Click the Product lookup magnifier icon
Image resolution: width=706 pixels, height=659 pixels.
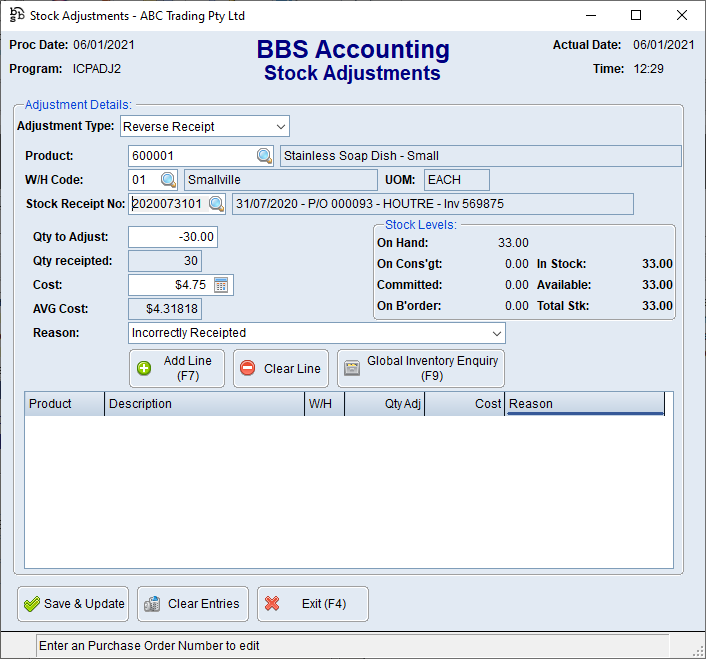(264, 156)
